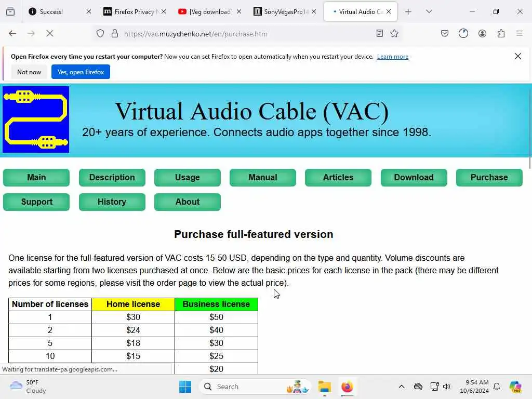This screenshot has height=399, width=532.
Task: Open the volume speaker tray icon
Action: point(446,387)
